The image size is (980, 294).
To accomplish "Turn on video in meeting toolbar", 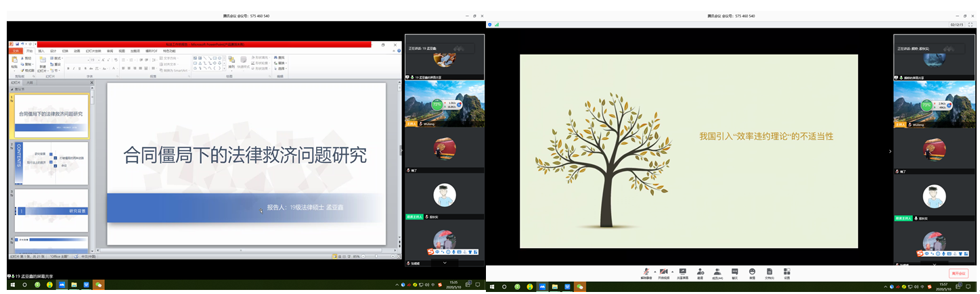I will pos(664,272).
